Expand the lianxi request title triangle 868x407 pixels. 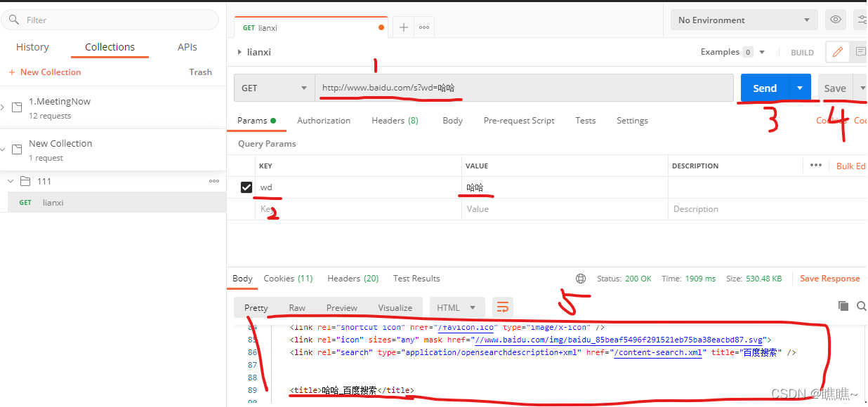point(240,52)
